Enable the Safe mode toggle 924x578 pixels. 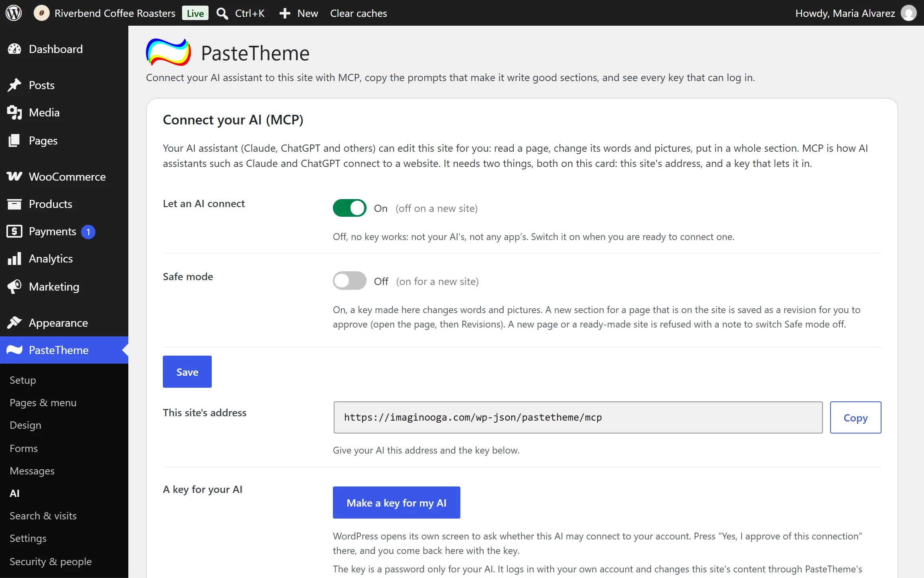349,281
